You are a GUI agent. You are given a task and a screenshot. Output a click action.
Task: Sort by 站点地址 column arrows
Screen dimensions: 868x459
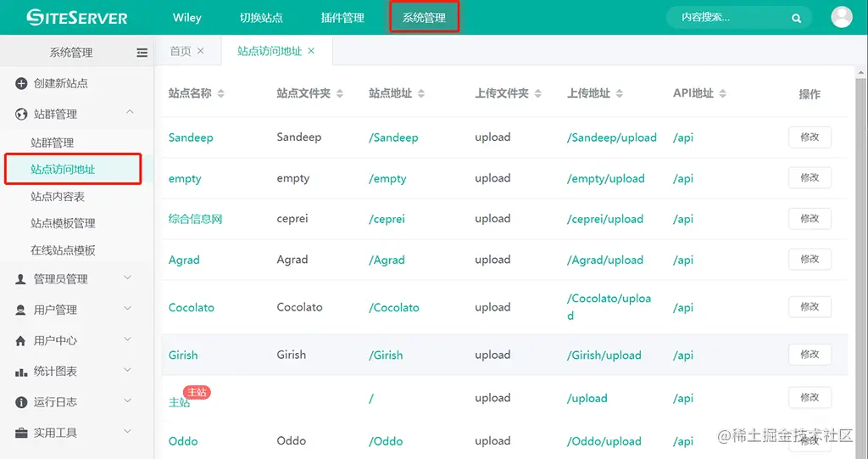421,93
